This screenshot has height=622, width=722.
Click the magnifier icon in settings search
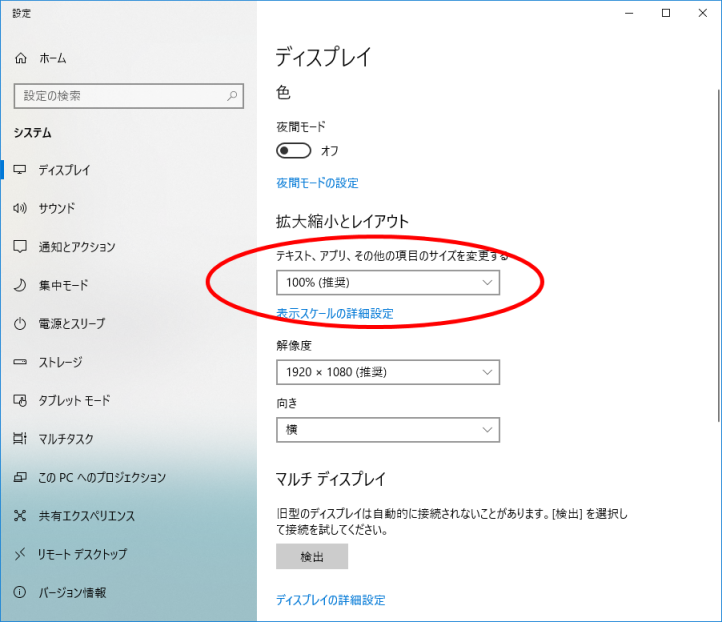[x=232, y=96]
